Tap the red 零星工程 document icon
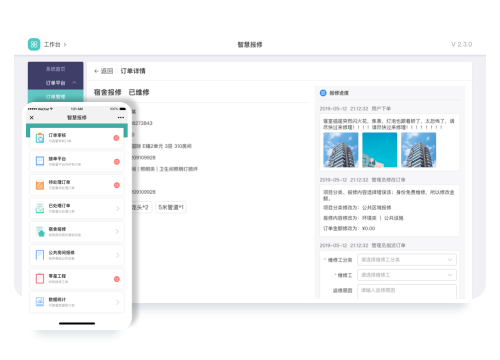The image size is (500, 360). click(40, 279)
